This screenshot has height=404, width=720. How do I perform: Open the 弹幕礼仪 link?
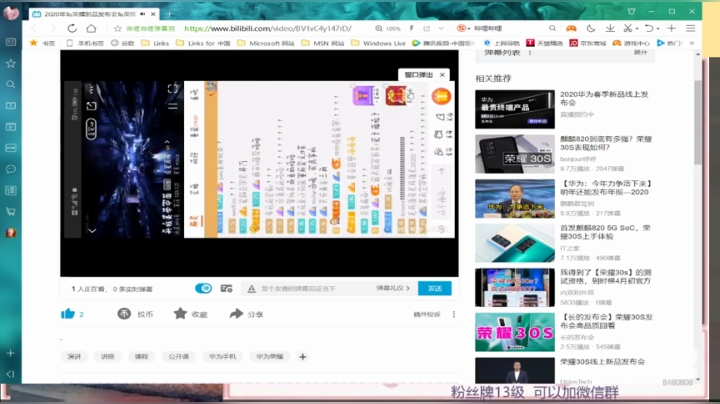(x=393, y=288)
